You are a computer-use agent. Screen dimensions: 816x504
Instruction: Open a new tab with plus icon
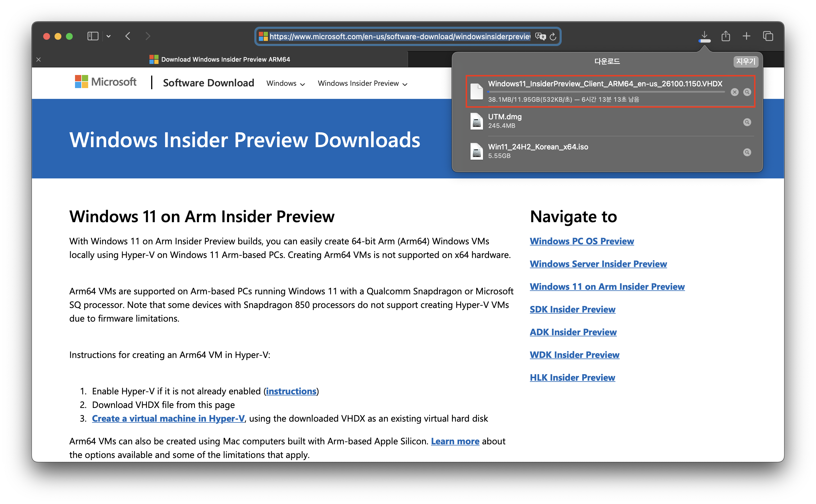(x=746, y=36)
